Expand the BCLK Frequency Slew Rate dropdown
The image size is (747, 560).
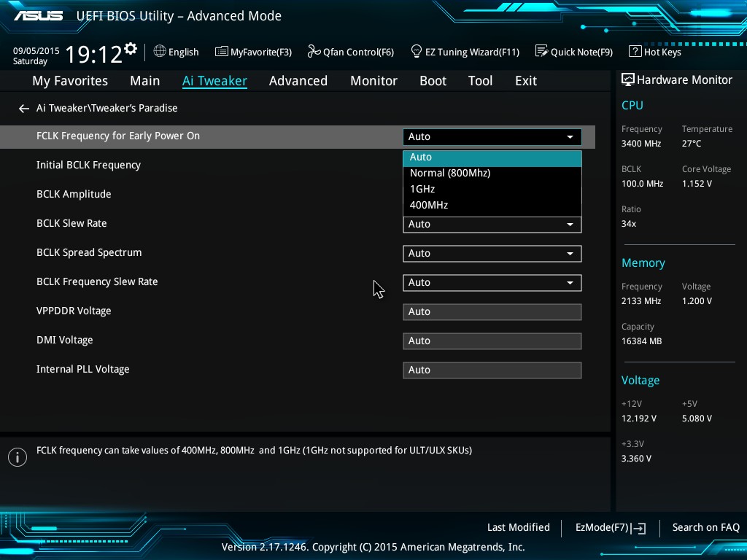pos(492,282)
